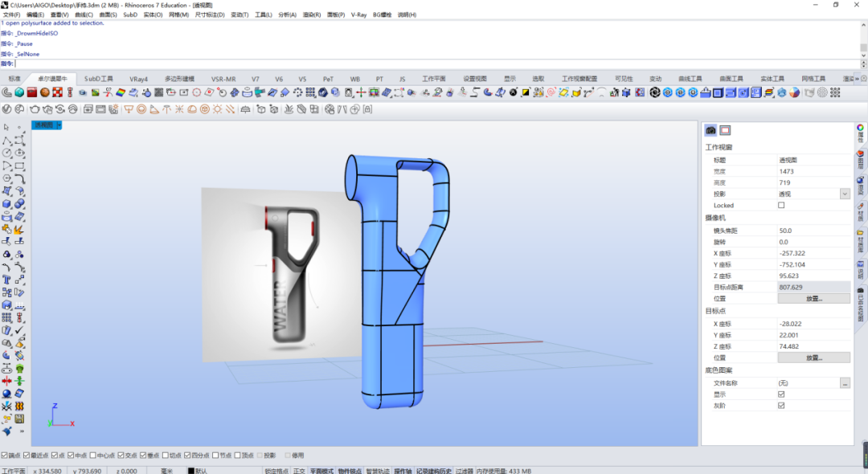Click the 默认 layer black color swatch
Image resolution: width=868 pixels, height=474 pixels.
[x=191, y=471]
